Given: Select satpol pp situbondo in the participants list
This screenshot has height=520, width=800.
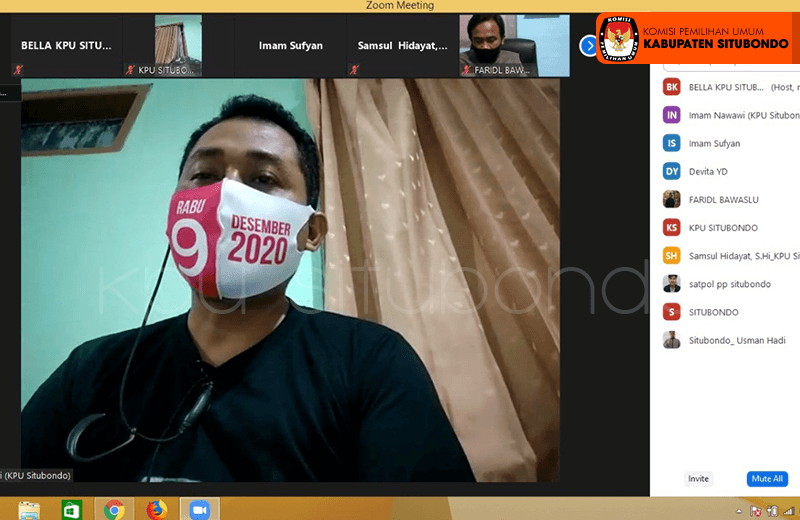Looking at the screenshot, I should [729, 284].
